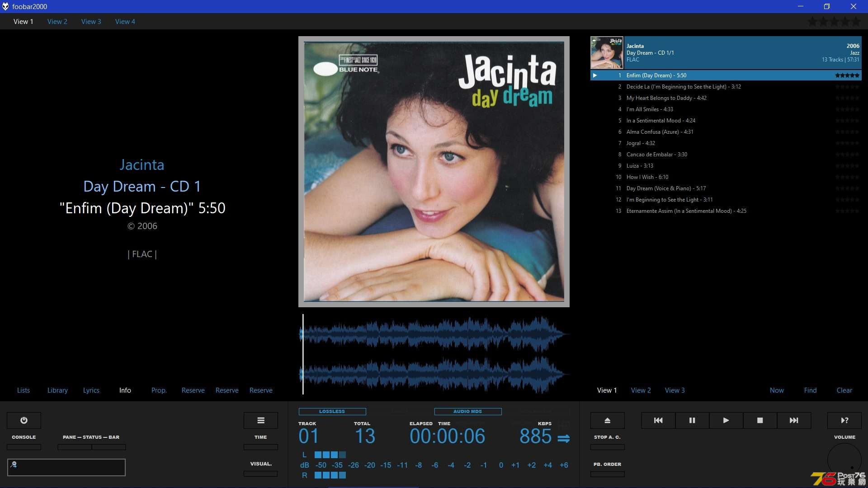This screenshot has width=868, height=488.
Task: Select track 'Jogral - 4:32'
Action: point(726,143)
